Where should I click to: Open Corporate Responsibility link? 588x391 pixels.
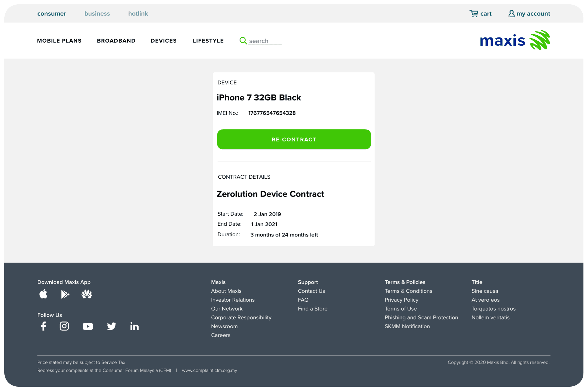click(x=241, y=317)
